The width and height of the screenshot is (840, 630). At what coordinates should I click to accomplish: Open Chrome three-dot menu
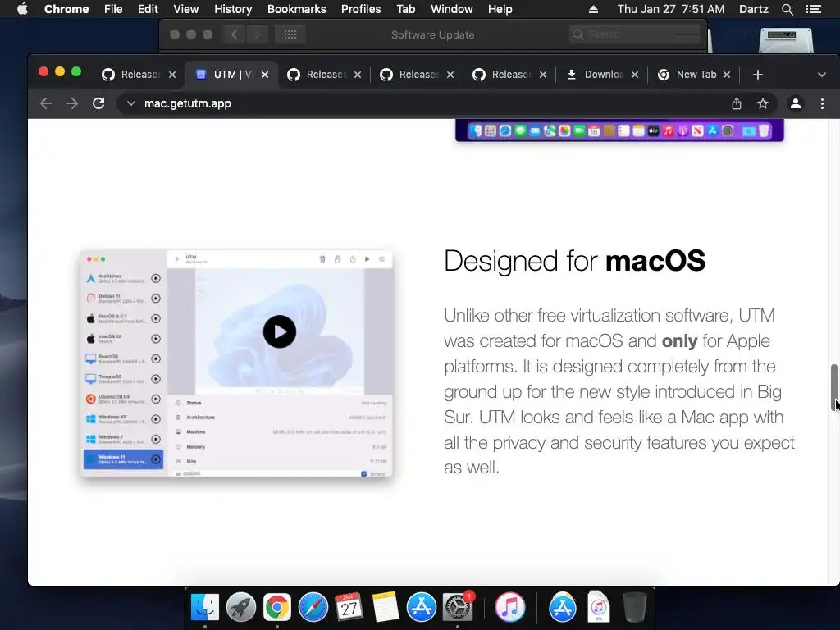[x=822, y=103]
